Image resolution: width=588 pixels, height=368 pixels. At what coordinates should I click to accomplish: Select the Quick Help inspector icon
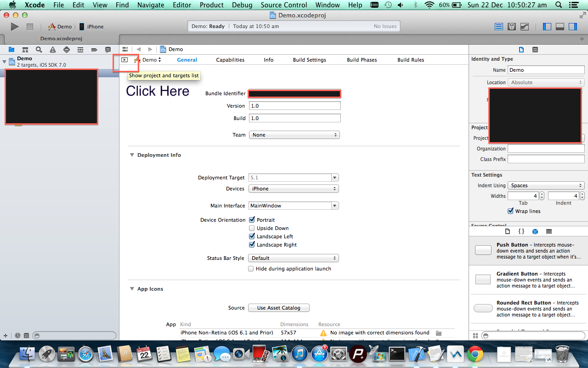coord(535,50)
